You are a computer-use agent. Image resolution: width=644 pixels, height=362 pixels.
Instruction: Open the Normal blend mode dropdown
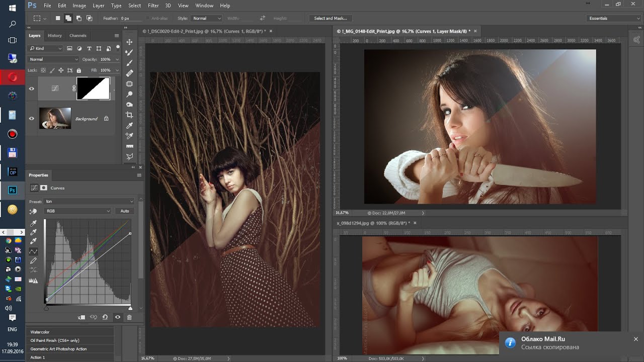(x=53, y=59)
